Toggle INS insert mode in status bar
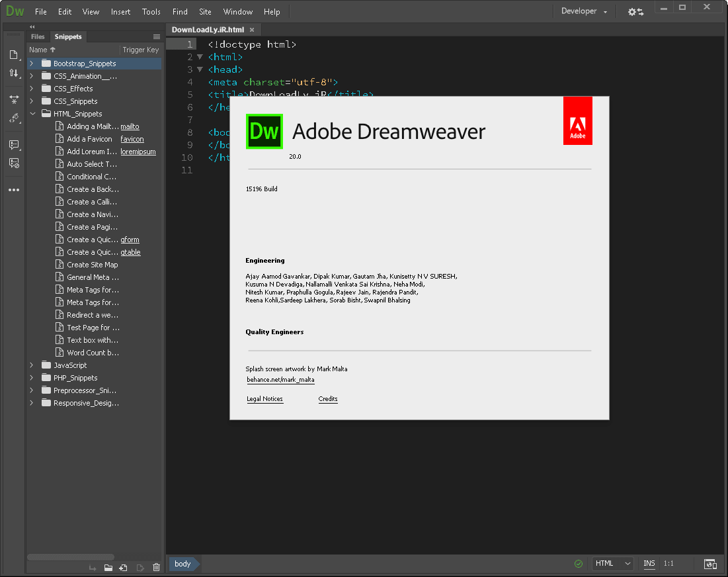This screenshot has height=577, width=728. [x=649, y=563]
